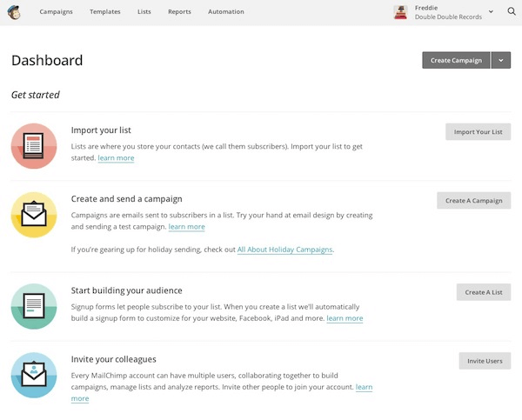Click the yellow envelope campaign icon
The image size is (522, 420).
tap(34, 215)
